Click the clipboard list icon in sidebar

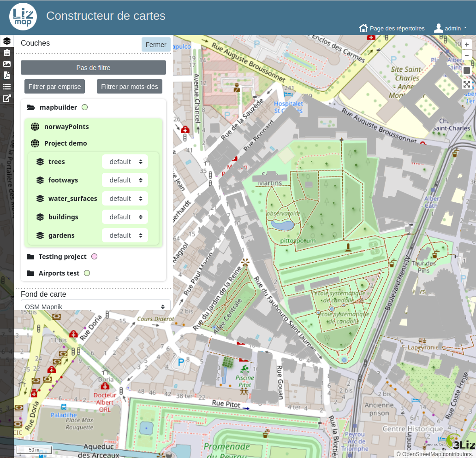tap(7, 53)
